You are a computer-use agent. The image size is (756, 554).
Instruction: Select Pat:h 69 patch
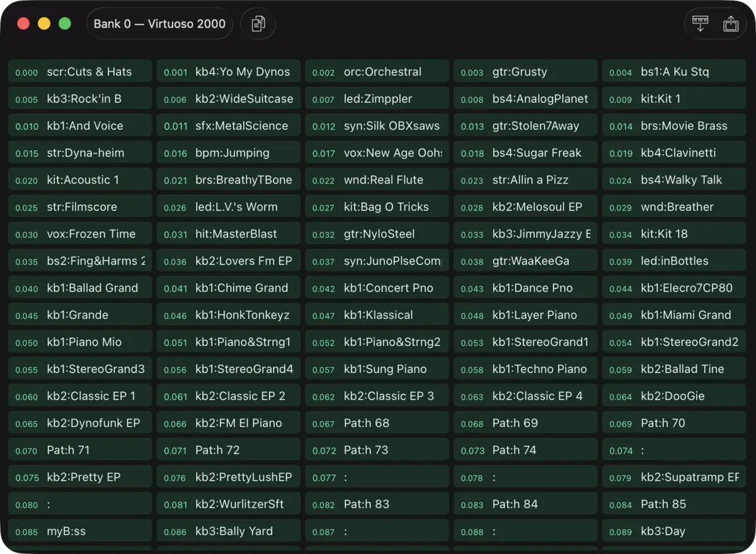(x=525, y=424)
